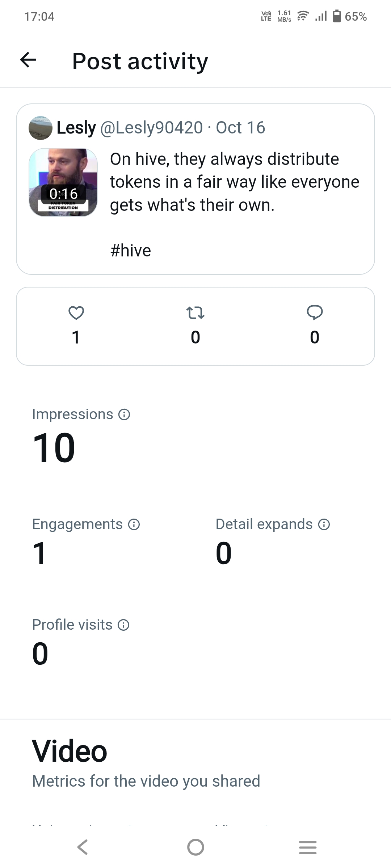Open Profile visits info icon
This screenshot has height=868, width=391.
124,625
